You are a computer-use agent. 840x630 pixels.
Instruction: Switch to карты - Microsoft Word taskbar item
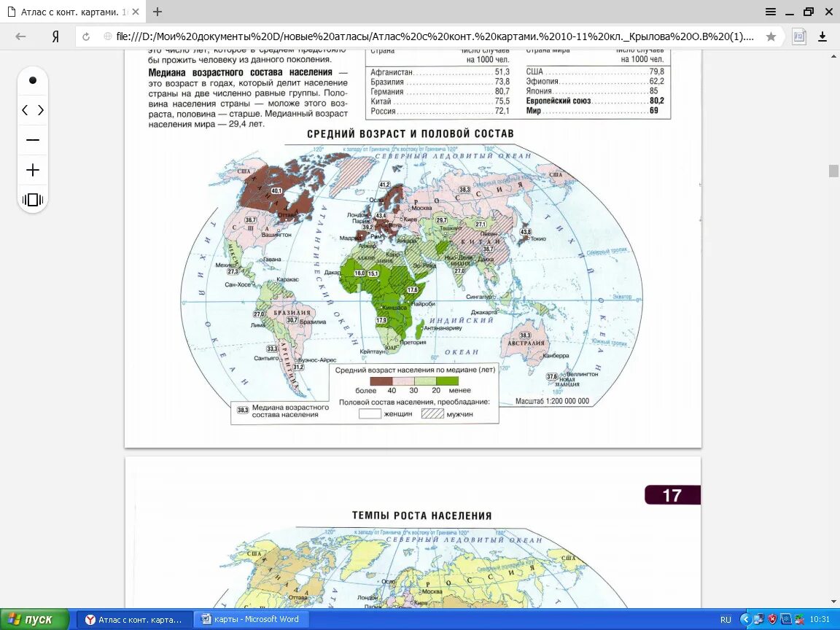250,619
